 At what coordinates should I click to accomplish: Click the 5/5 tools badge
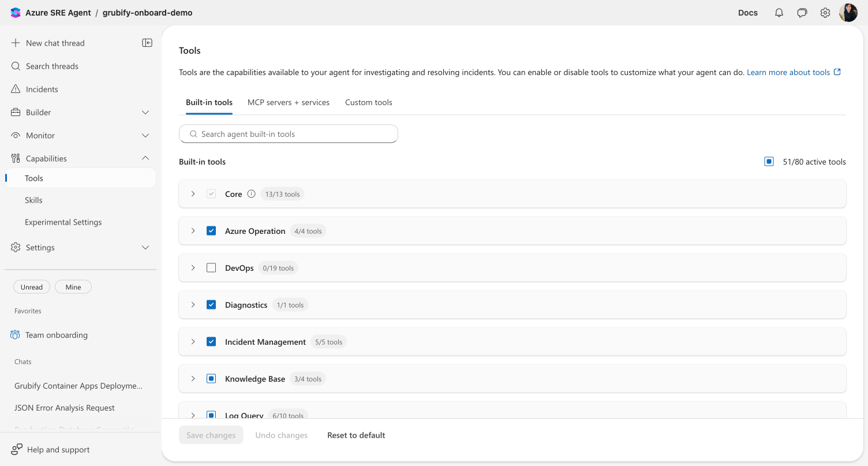tap(328, 342)
